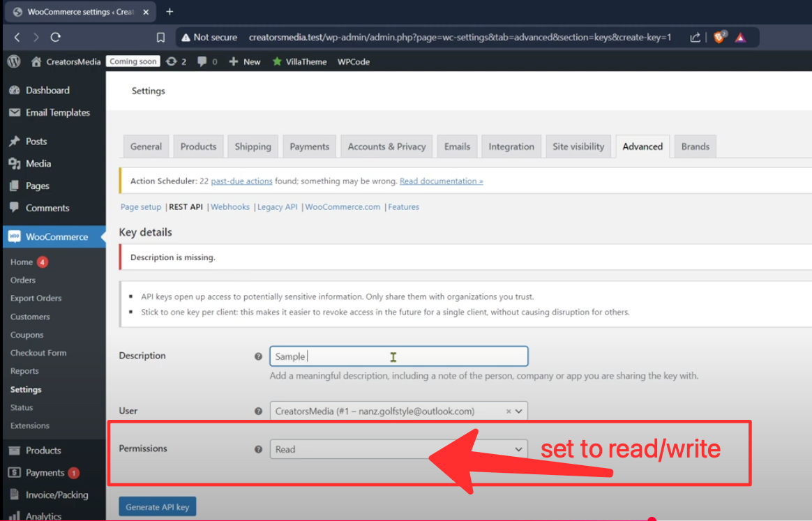The width and height of the screenshot is (812, 521).
Task: Open VillaTheme in the admin bar
Action: 299,61
